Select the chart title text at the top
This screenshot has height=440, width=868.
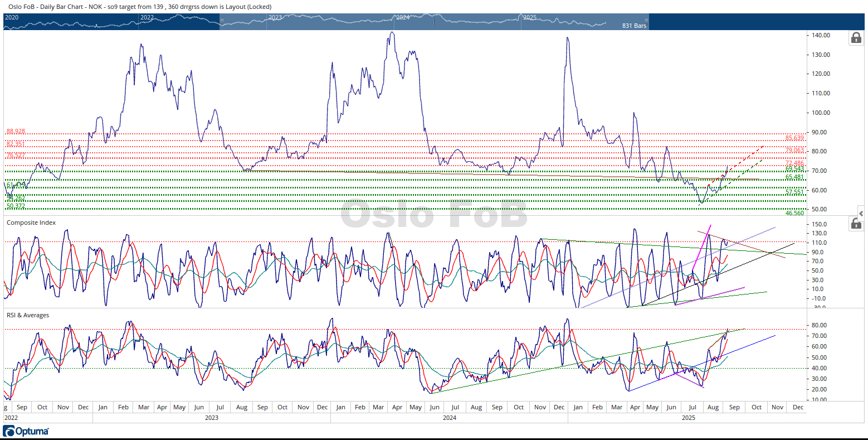coord(139,7)
